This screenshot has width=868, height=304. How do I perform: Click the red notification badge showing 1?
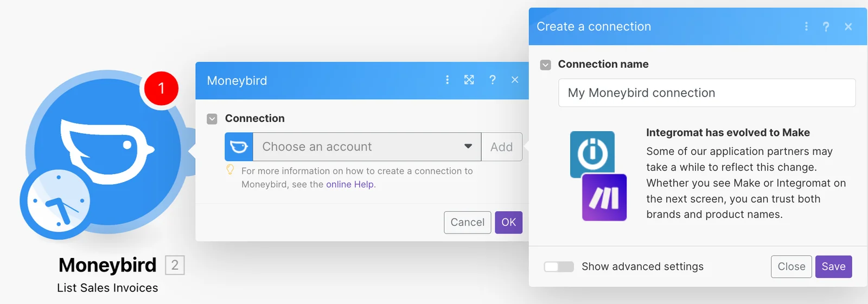161,88
